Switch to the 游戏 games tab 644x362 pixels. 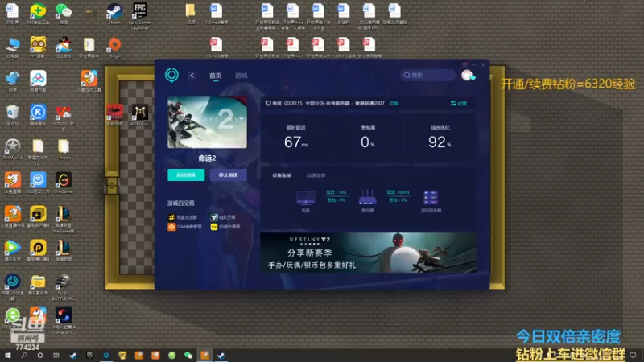coord(241,76)
